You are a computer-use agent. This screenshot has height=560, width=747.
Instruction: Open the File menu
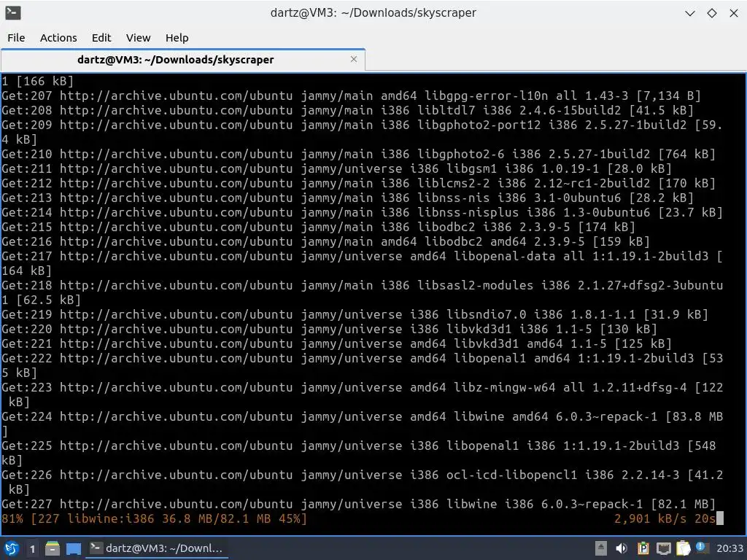(16, 38)
